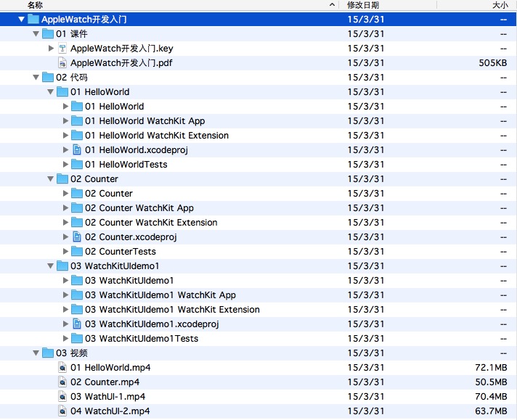Select the 04 WatchUI-2.mp4 file name
This screenshot has width=517, height=420.
110,411
